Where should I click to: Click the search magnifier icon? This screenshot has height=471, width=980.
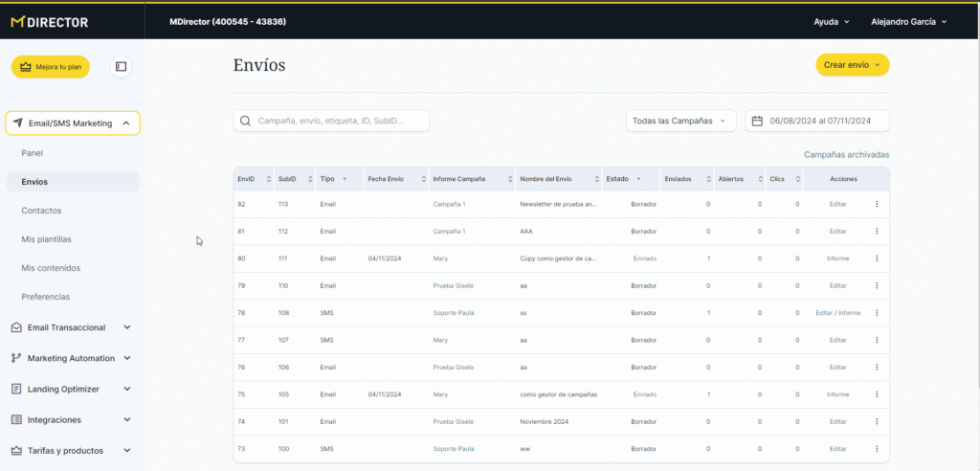[x=246, y=121]
